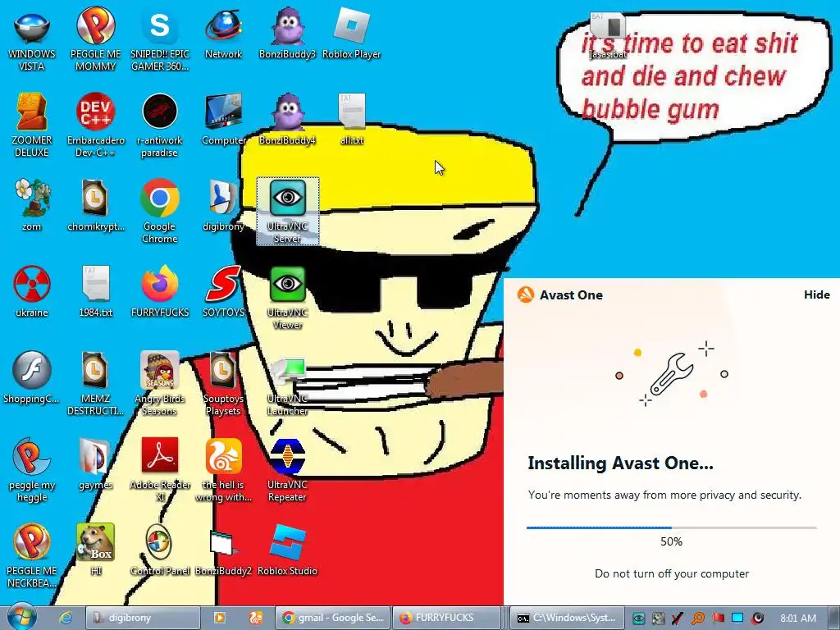This screenshot has height=630, width=840.
Task: Open the gaymes folder icon
Action: tap(95, 464)
